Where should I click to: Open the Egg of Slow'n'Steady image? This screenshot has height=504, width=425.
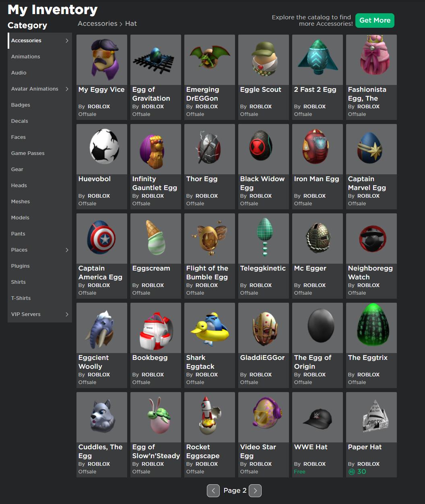point(156,417)
